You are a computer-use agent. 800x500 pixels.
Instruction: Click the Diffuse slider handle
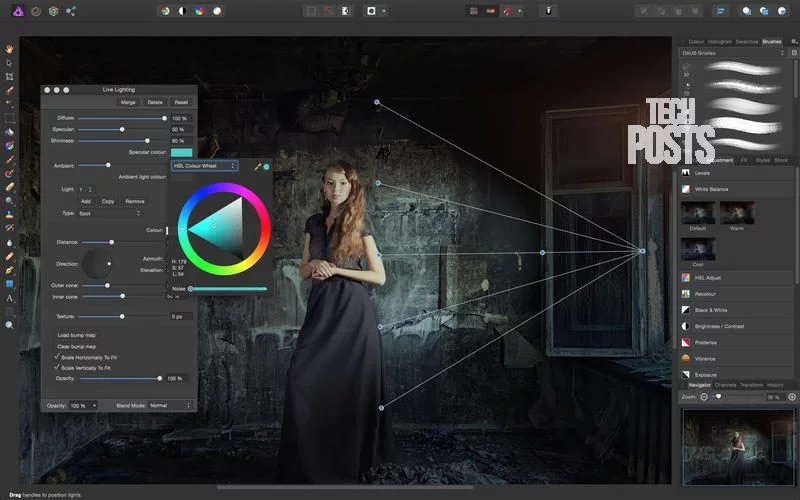pyautogui.click(x=164, y=118)
